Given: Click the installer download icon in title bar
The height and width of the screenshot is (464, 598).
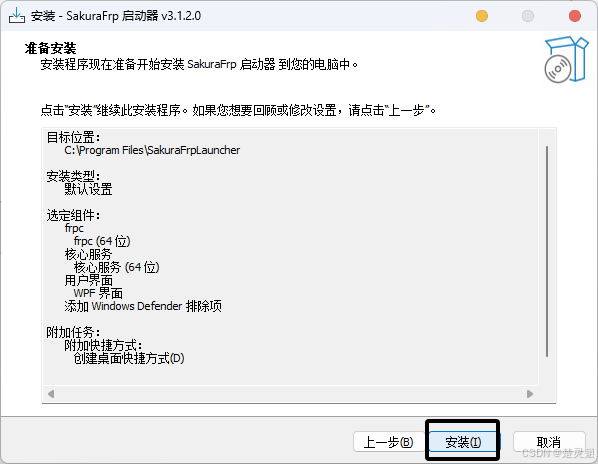Looking at the screenshot, I should [x=16, y=16].
